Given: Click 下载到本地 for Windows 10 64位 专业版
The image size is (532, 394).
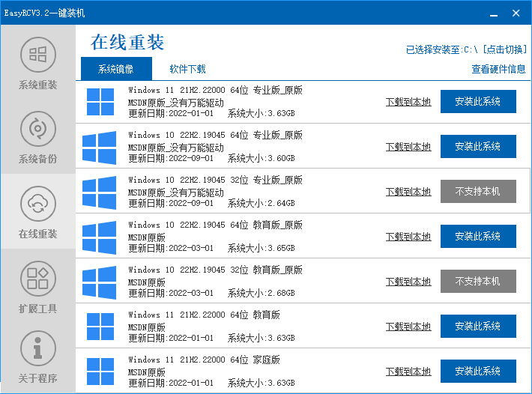Looking at the screenshot, I should [x=408, y=147].
